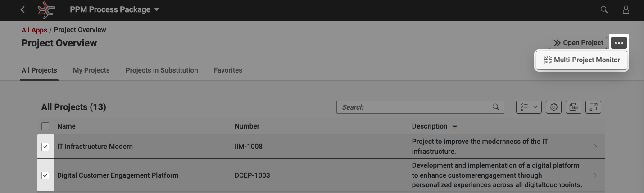Click the back arrow in header
The width and height of the screenshot is (644, 193).
click(23, 10)
